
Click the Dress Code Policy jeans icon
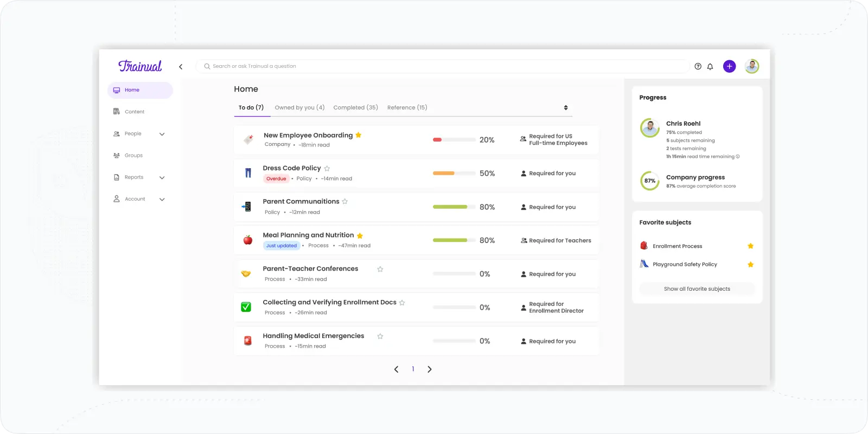pyautogui.click(x=248, y=173)
